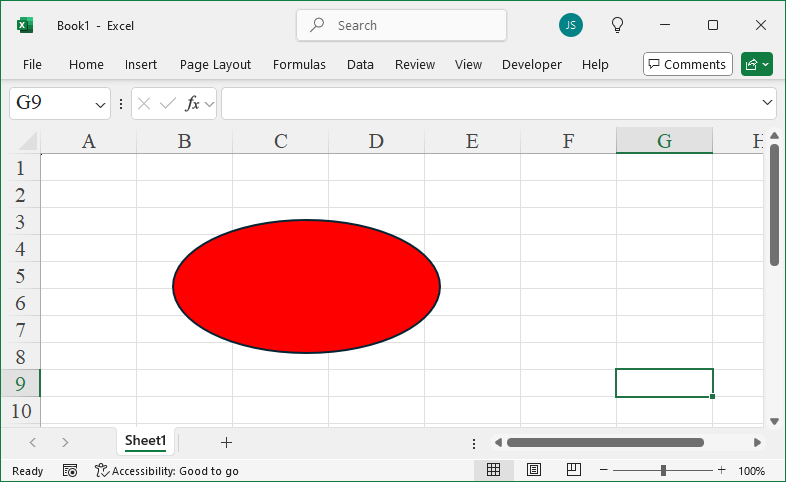The width and height of the screenshot is (786, 482).
Task: Select column G header
Action: pos(664,141)
